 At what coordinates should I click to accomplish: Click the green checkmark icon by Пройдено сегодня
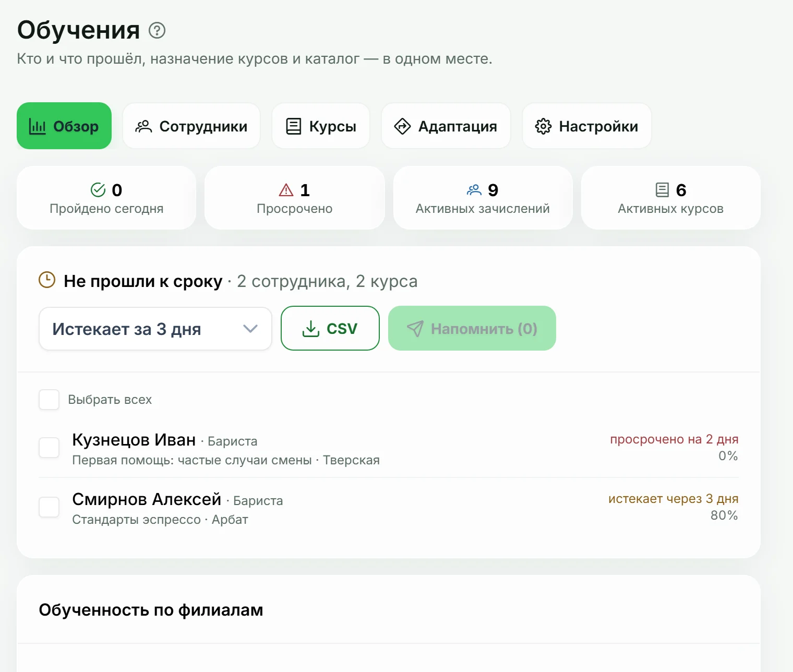tap(98, 190)
